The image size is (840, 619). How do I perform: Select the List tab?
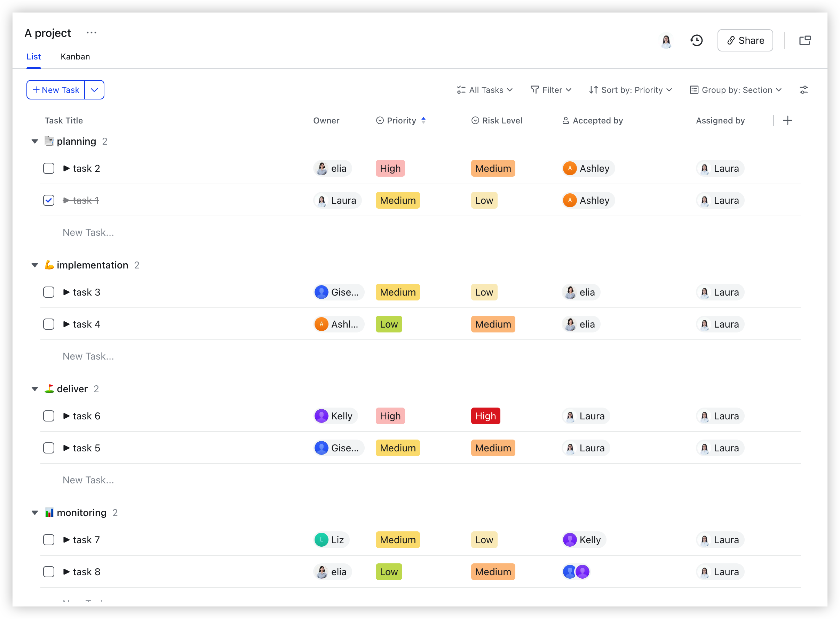coord(34,57)
